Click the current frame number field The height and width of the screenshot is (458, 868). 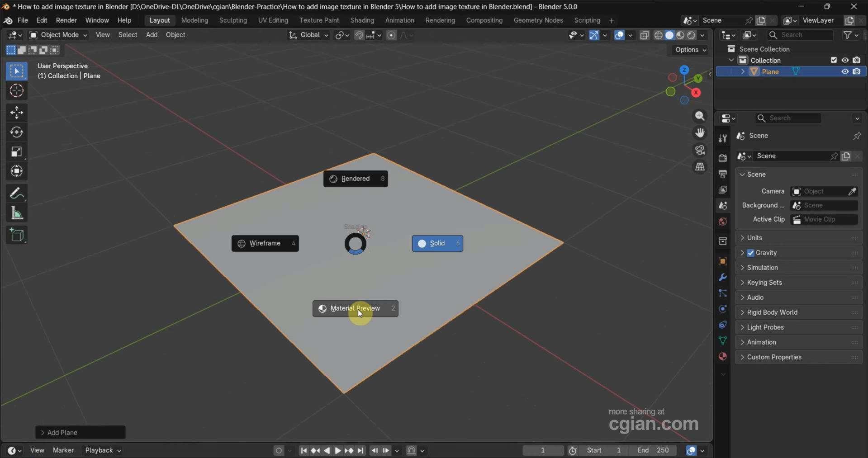(x=543, y=450)
